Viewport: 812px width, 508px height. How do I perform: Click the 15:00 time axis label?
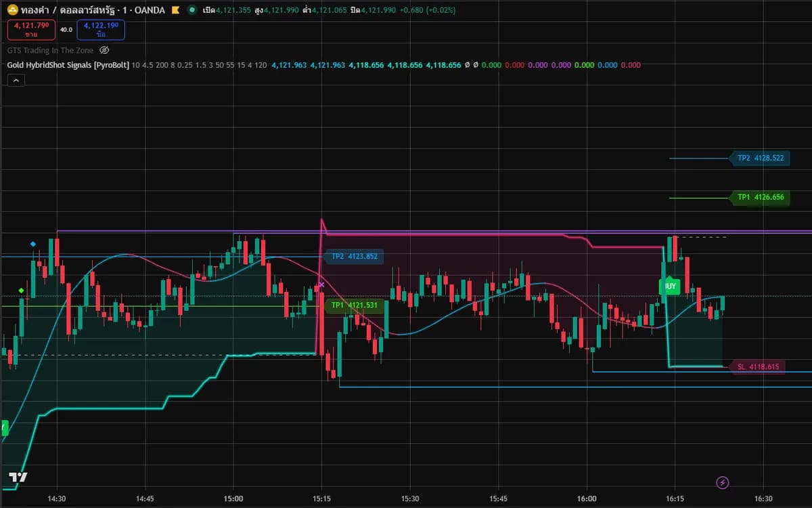pos(233,498)
